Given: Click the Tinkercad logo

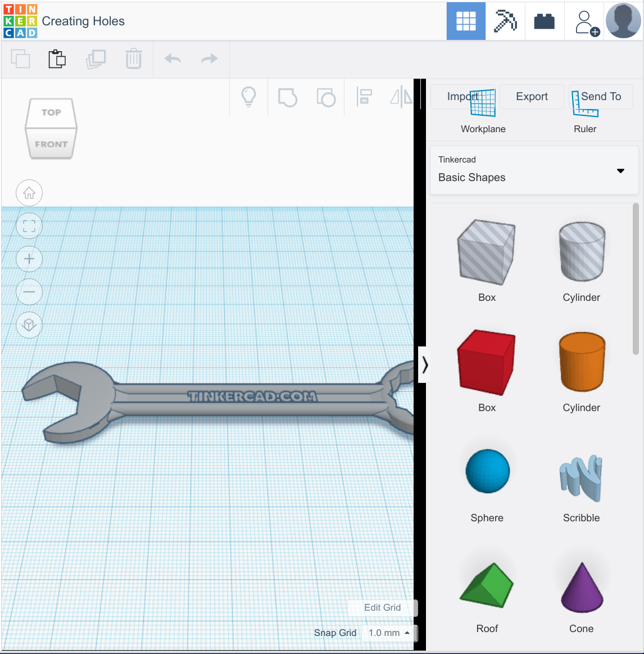Looking at the screenshot, I should (x=20, y=21).
